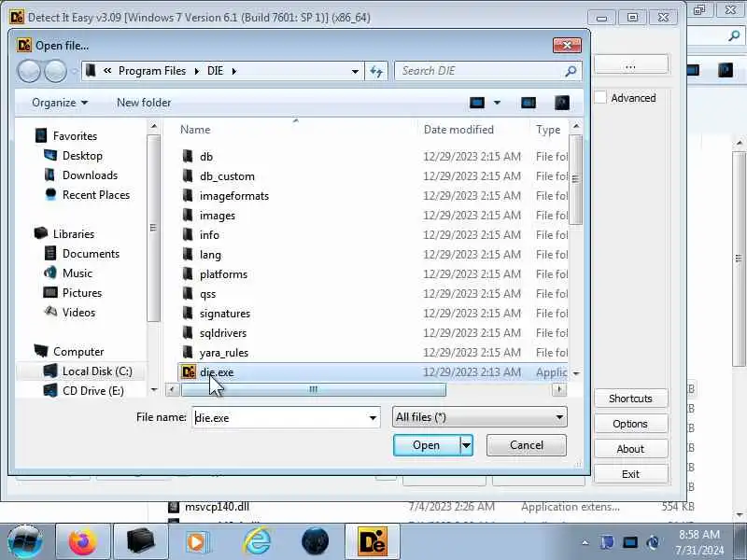Go to Downloads in Favorites
Viewport: 747px width, 560px height.
tap(90, 175)
